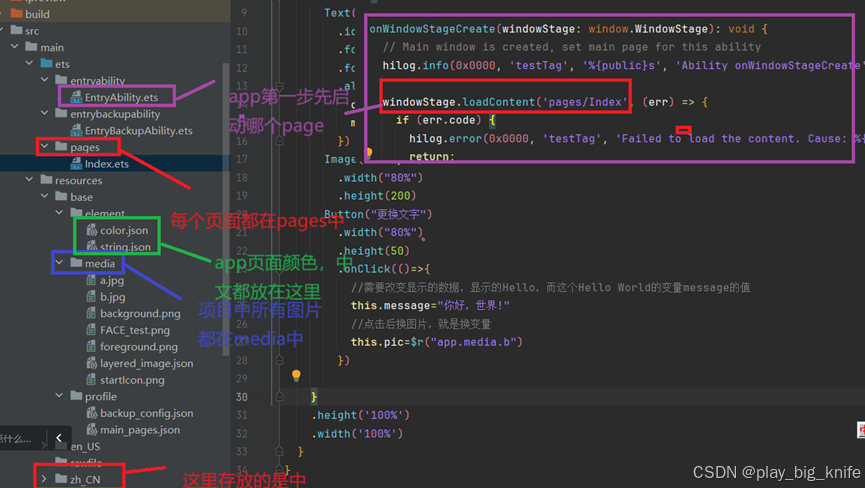The width and height of the screenshot is (865, 488).
Task: Click the yellow lightbulb hint on line 29
Action: [296, 376]
